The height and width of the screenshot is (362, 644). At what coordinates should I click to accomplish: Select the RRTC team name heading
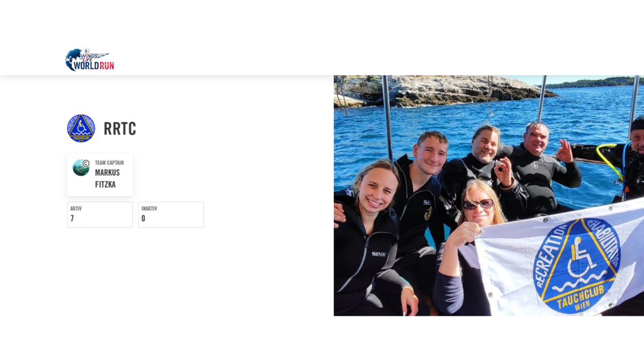pos(120,128)
